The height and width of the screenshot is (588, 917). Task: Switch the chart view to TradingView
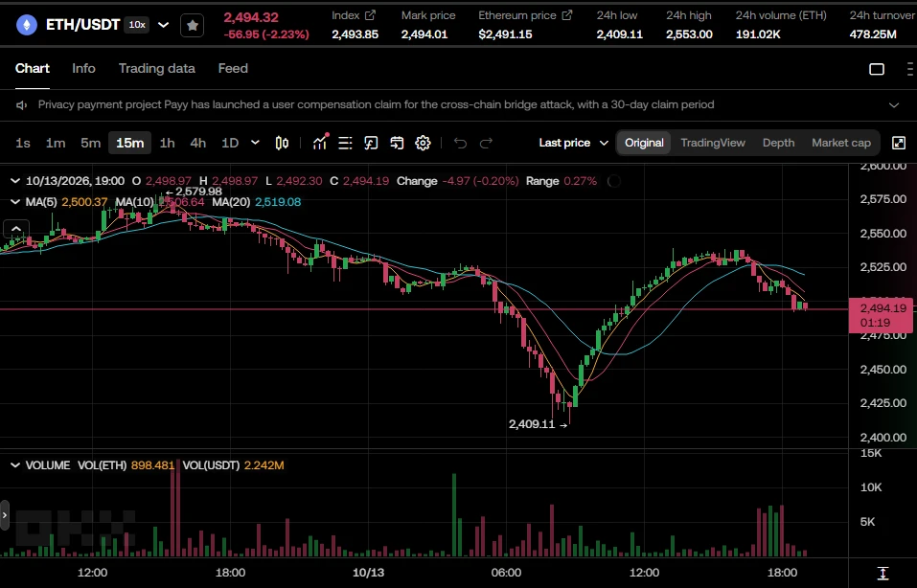[x=713, y=144]
